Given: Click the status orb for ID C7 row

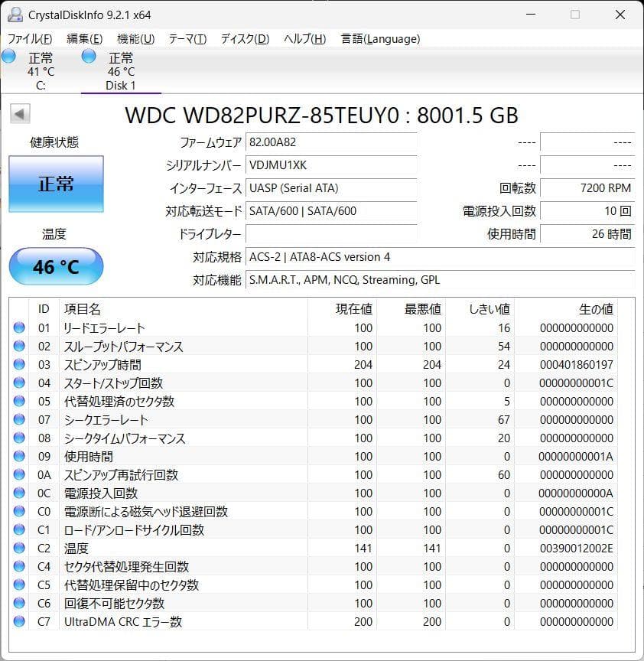Looking at the screenshot, I should (19, 621).
